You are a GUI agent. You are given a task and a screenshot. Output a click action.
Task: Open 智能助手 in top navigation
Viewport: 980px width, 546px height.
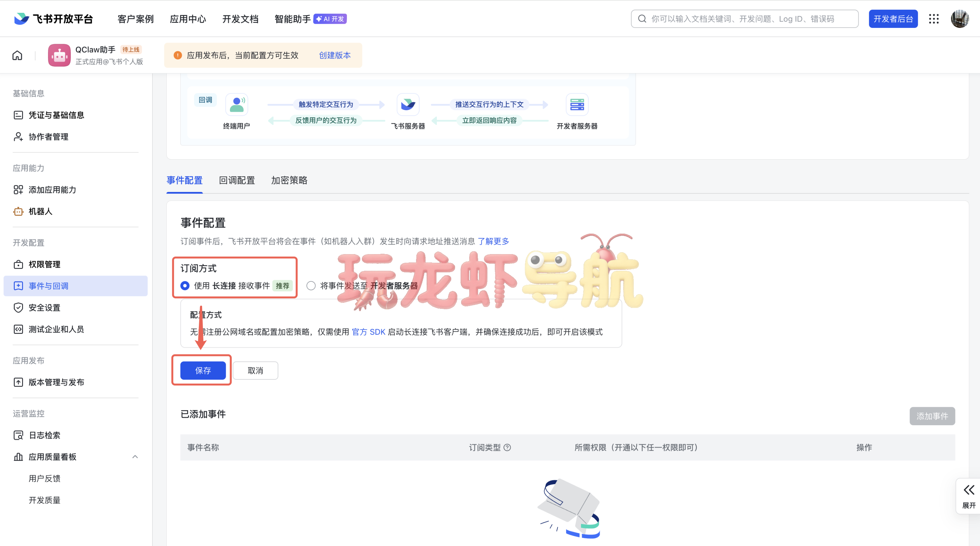click(292, 19)
